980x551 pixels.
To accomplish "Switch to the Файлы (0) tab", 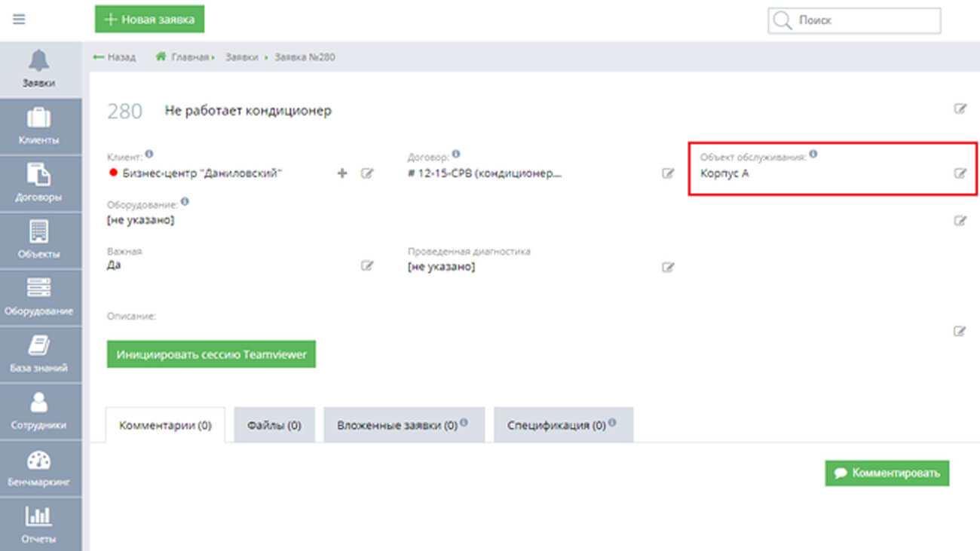I will (274, 425).
